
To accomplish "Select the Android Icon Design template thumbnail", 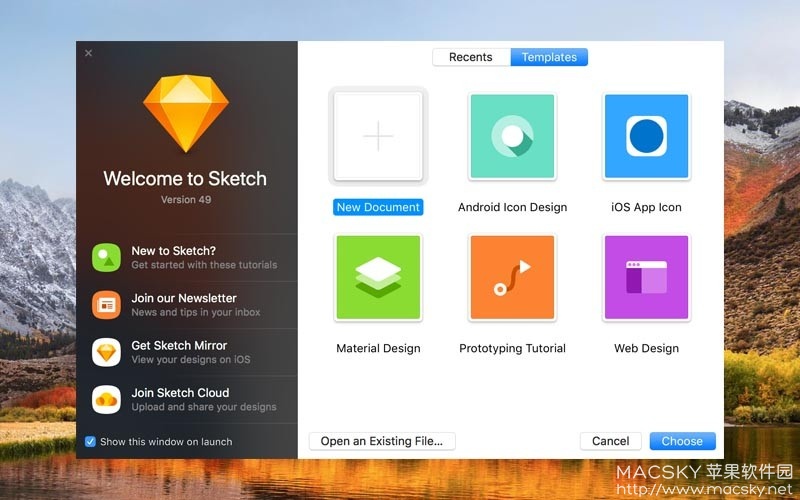I will [512, 136].
